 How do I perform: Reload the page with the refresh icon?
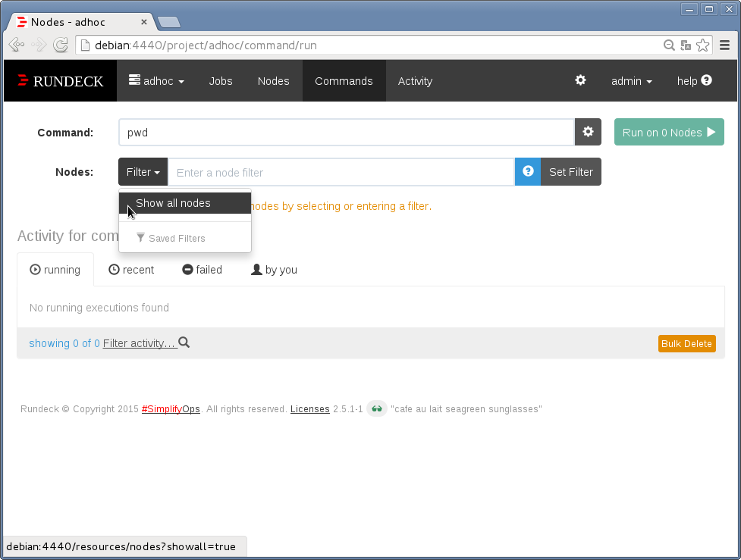click(x=61, y=45)
